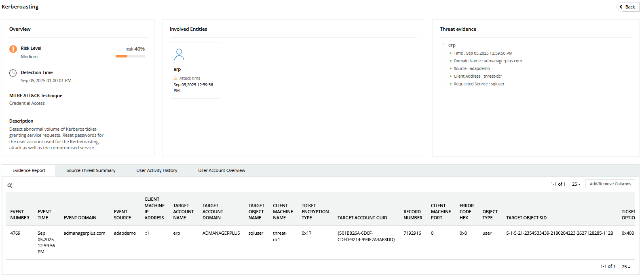
Task: Select the User Account Overview tab
Action: pyautogui.click(x=222, y=170)
